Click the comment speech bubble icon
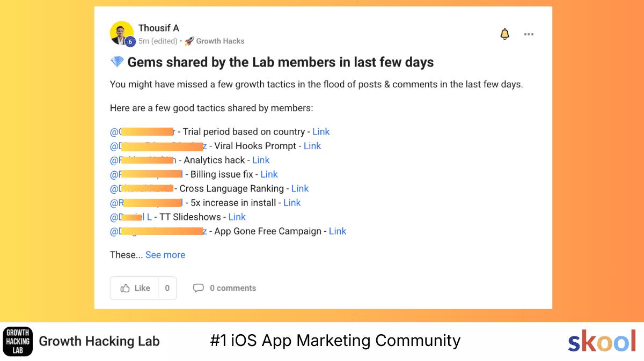 (x=199, y=288)
